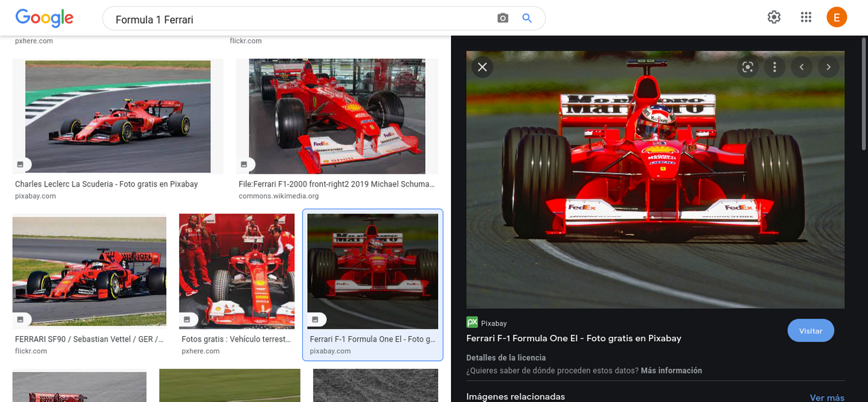
Task: Click commons.wikimedia.org source text
Action: pos(279,196)
